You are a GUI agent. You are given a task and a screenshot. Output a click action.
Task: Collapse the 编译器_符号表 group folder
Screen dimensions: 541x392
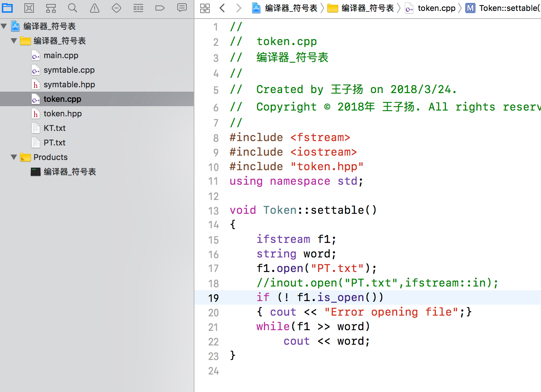14,41
